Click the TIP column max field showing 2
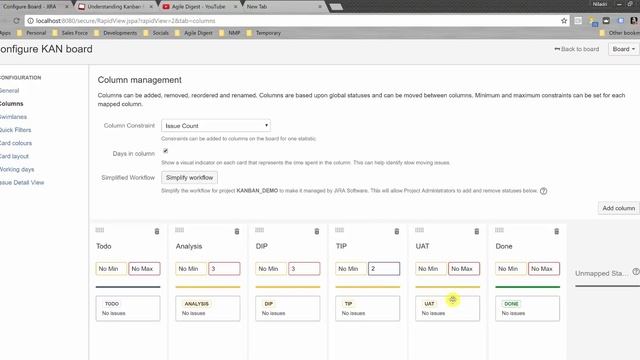This screenshot has width=640, height=360. pos(384,269)
